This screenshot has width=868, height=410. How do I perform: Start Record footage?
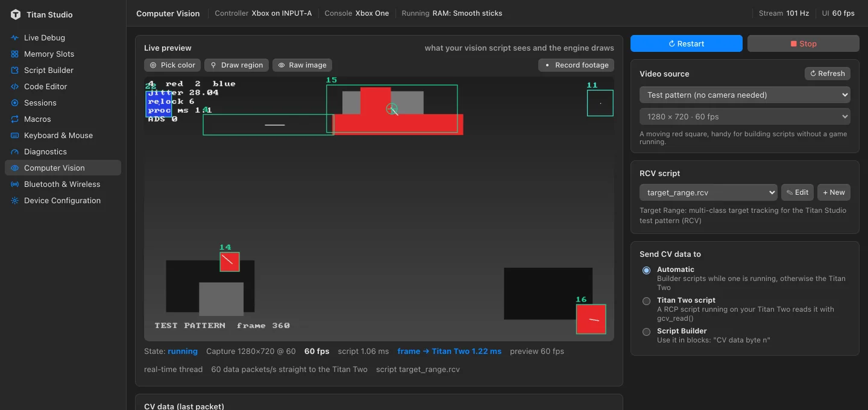[x=576, y=65]
